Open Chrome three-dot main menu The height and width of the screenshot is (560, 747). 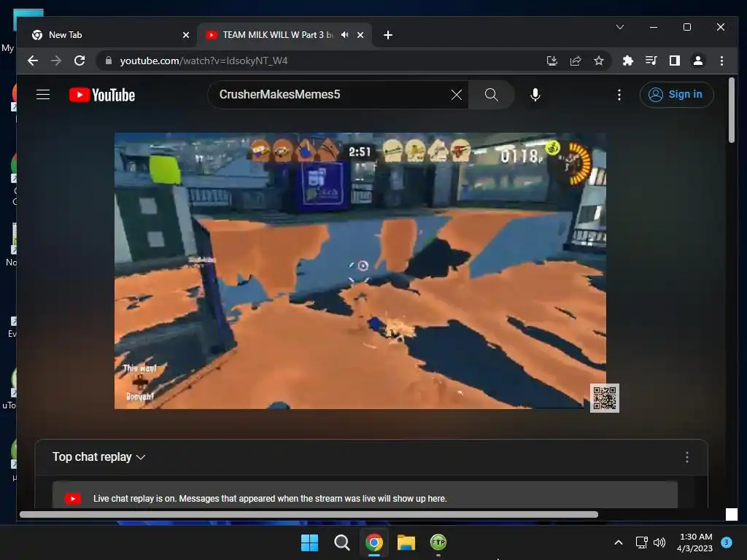(721, 61)
